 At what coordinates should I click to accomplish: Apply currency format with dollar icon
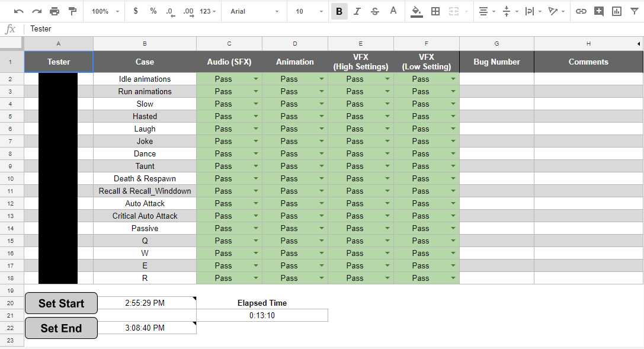pos(136,11)
